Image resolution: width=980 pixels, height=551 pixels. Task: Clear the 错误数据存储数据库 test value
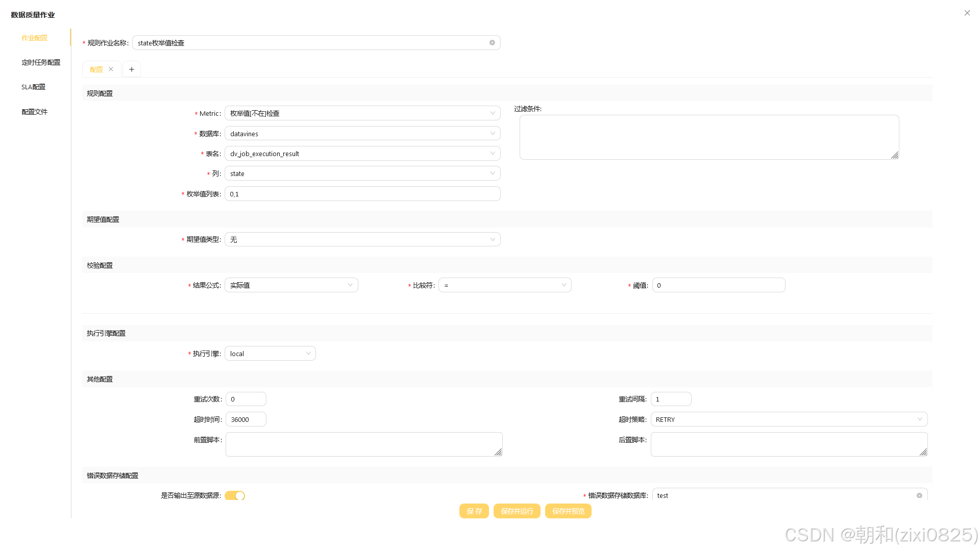click(x=919, y=495)
